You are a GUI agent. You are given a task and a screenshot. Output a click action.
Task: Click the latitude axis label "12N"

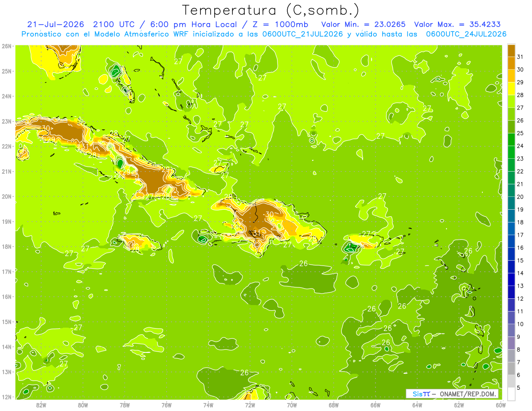(x=7, y=397)
